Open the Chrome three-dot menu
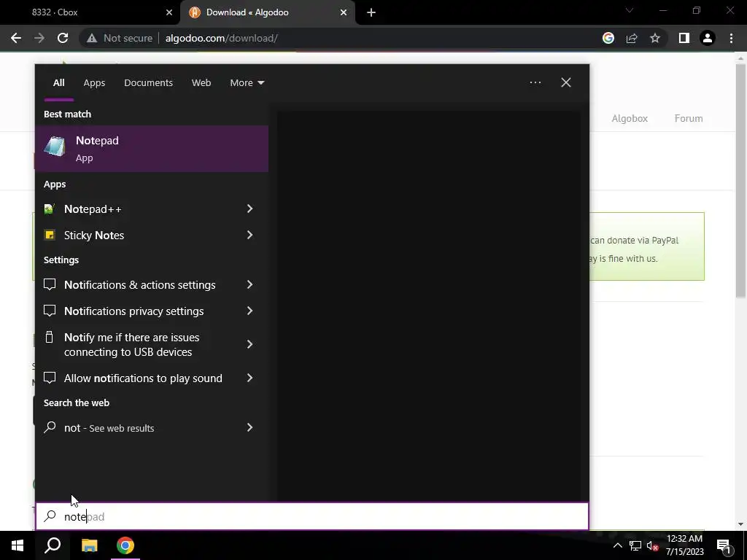This screenshot has height=560, width=747. [x=731, y=38]
